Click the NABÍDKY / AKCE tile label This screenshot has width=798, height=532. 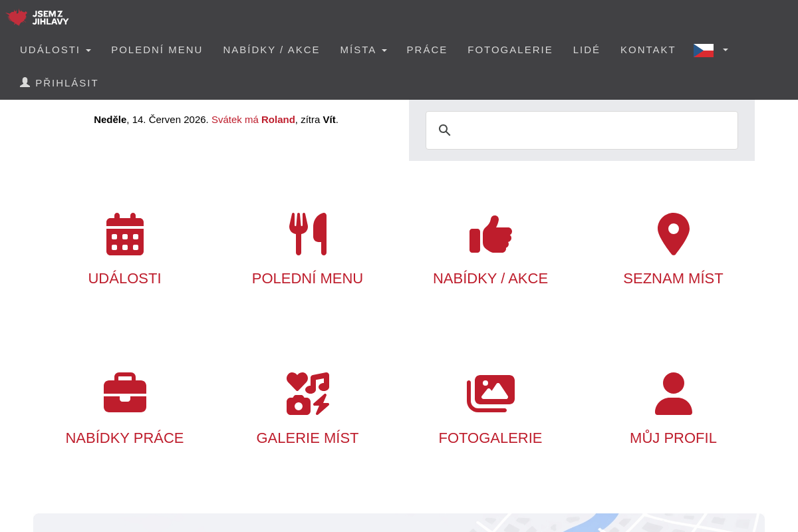point(491,279)
